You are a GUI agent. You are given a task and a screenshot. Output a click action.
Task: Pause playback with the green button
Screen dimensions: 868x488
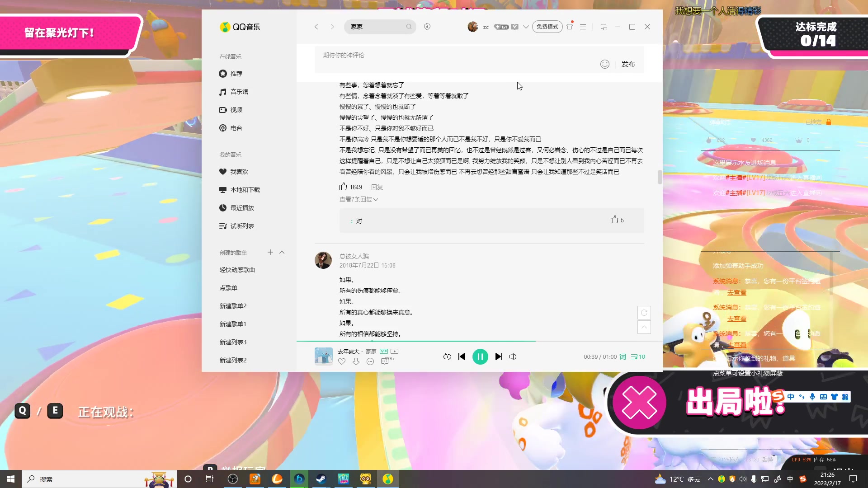tap(480, 357)
